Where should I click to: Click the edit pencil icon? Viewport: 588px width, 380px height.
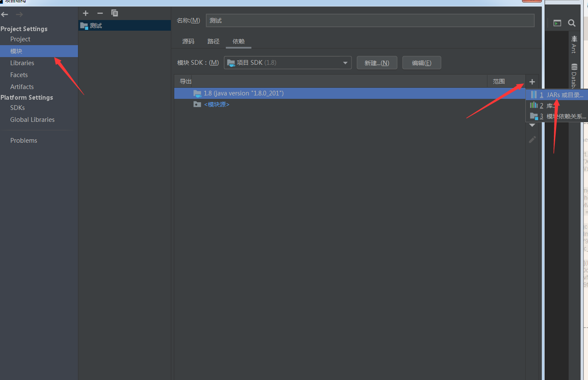532,139
